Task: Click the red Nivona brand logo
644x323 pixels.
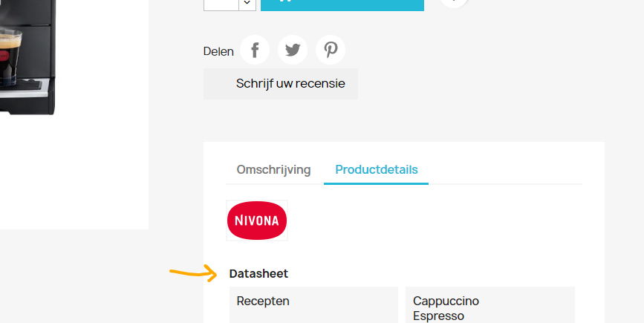Action: [257, 221]
